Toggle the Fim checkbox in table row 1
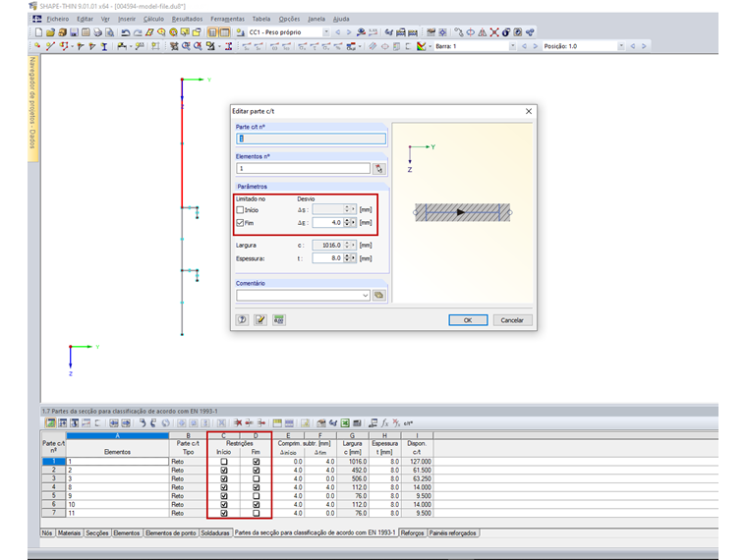Screen dimensions: 747x560 pyautogui.click(x=257, y=462)
